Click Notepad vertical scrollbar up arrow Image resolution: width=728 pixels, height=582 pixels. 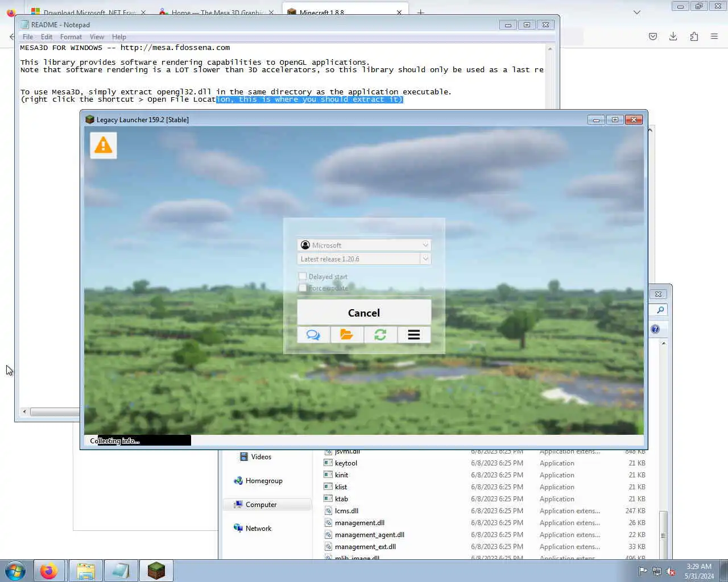(550, 48)
